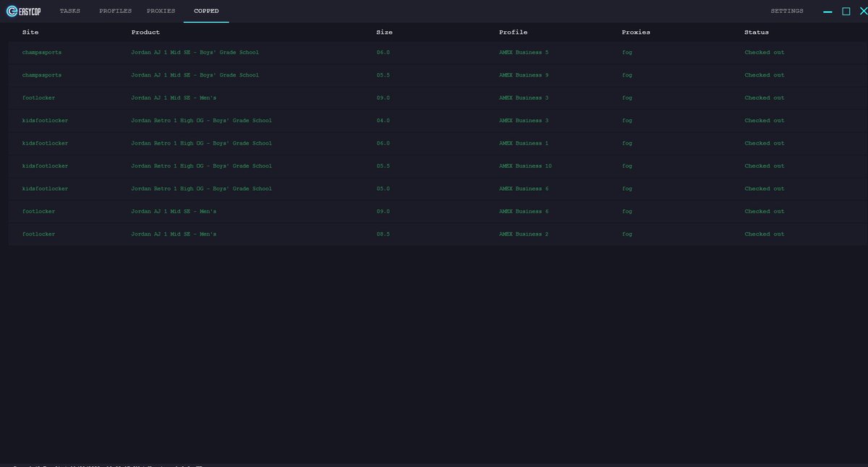Click the Product column header
The image size is (868, 467).
(145, 33)
